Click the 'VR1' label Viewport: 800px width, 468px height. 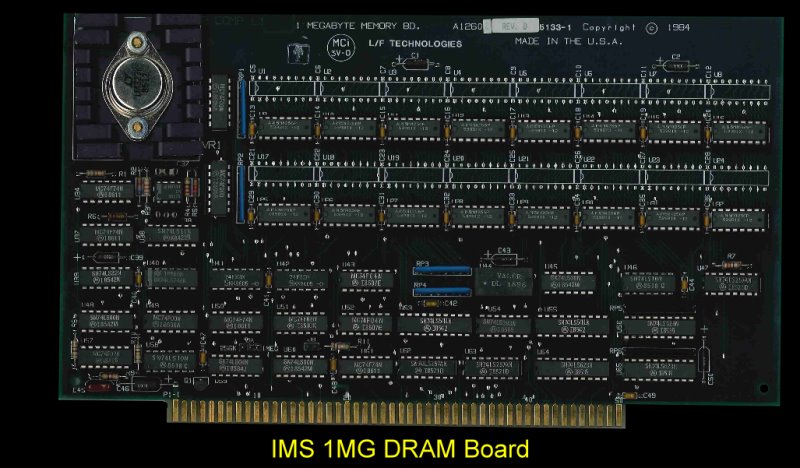212,145
